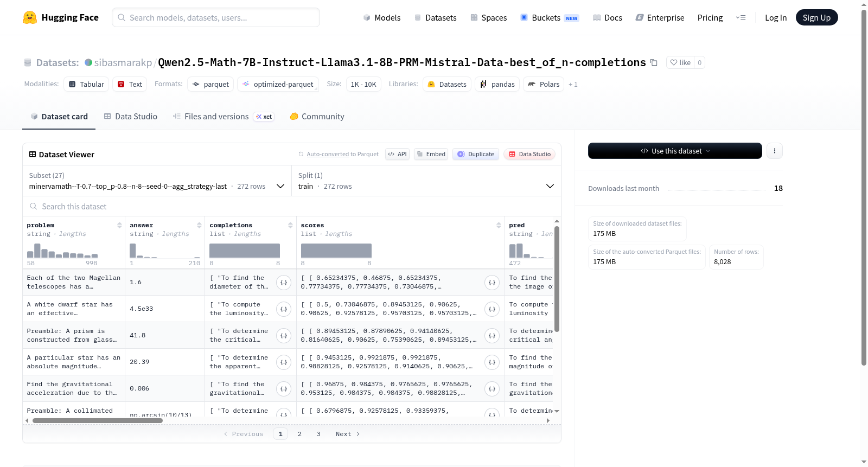The width and height of the screenshot is (868, 467).
Task: Click the table vertical scrollbar thumb
Action: (x=557, y=279)
